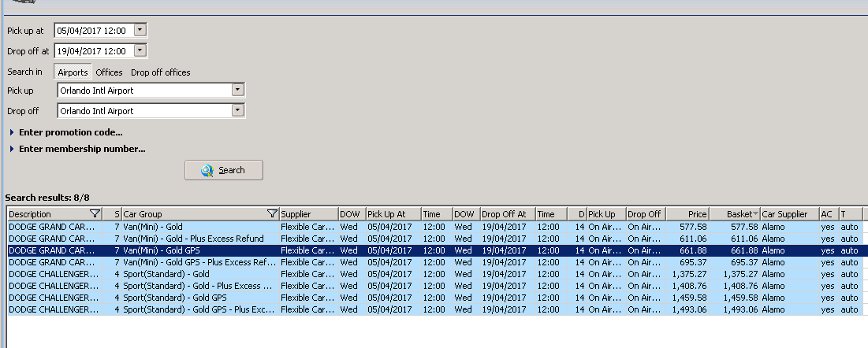868x348 pixels.
Task: Click the Basket column sort arrow
Action: [755, 214]
